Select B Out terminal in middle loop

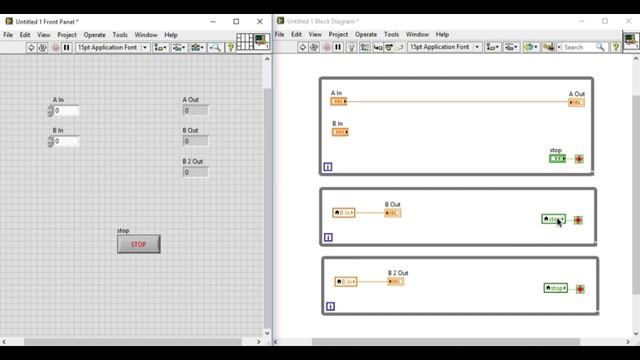(x=393, y=213)
